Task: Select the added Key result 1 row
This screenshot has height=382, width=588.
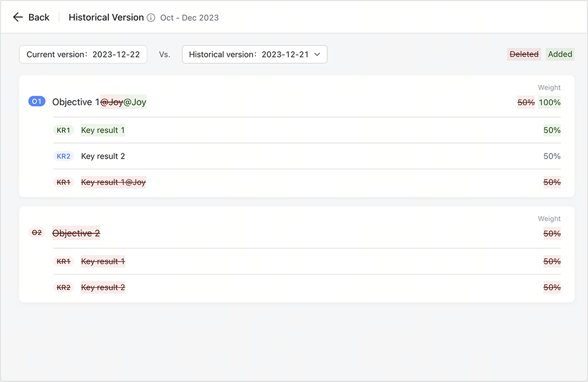Action: (103, 130)
